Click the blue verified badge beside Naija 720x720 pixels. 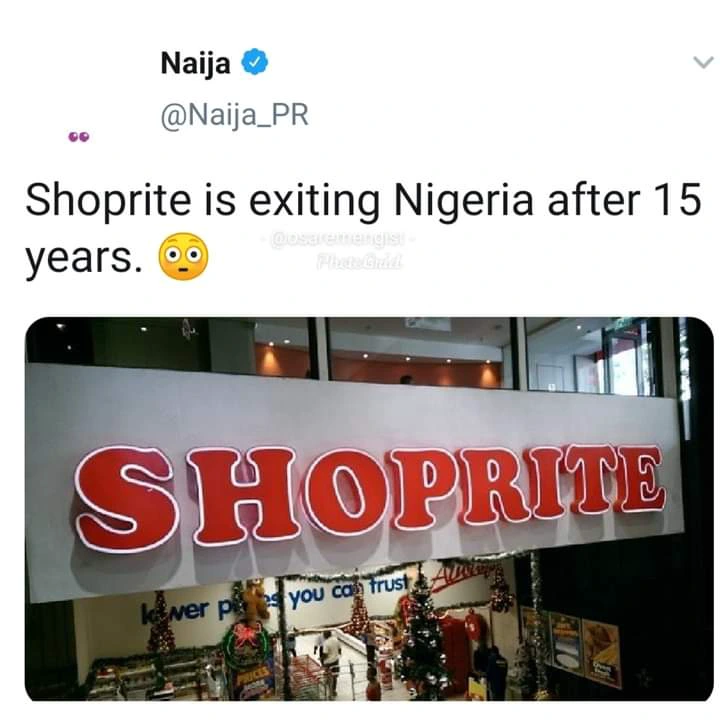coord(254,62)
